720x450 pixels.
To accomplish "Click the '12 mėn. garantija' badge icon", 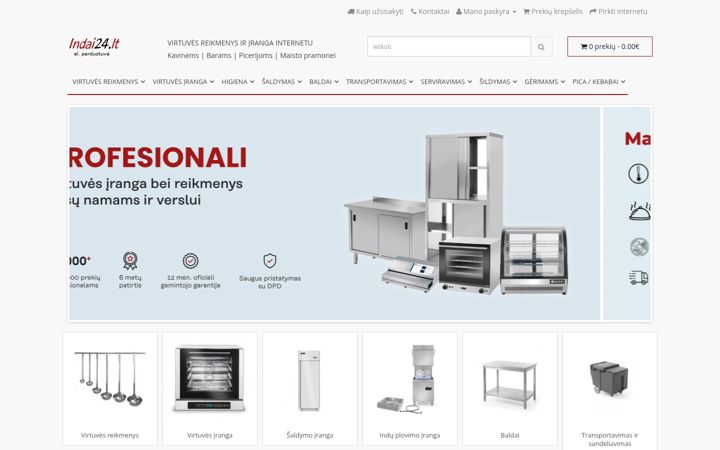I will click(x=191, y=261).
